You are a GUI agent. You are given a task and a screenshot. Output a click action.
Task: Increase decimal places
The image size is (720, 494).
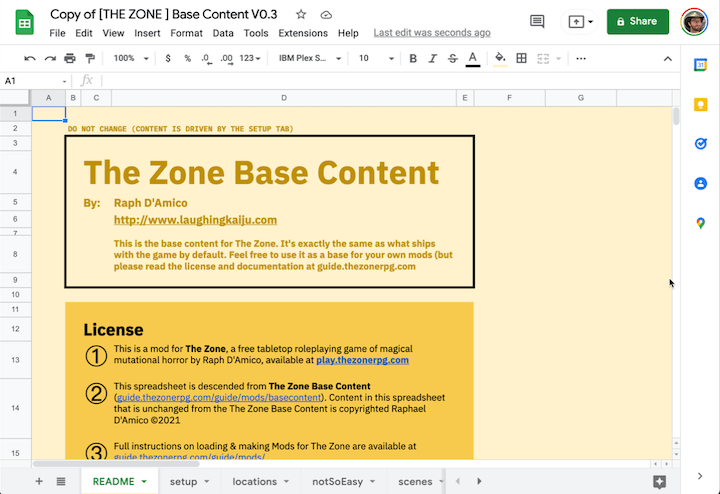(226, 59)
